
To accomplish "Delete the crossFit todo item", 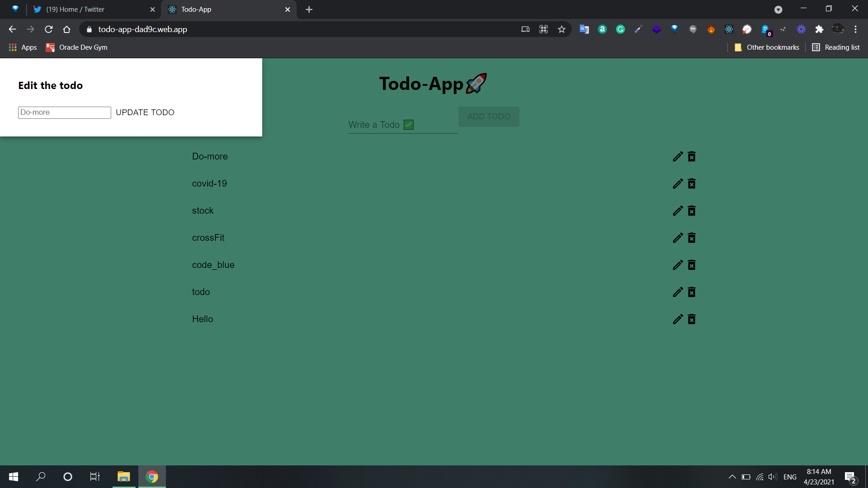I will click(x=692, y=238).
